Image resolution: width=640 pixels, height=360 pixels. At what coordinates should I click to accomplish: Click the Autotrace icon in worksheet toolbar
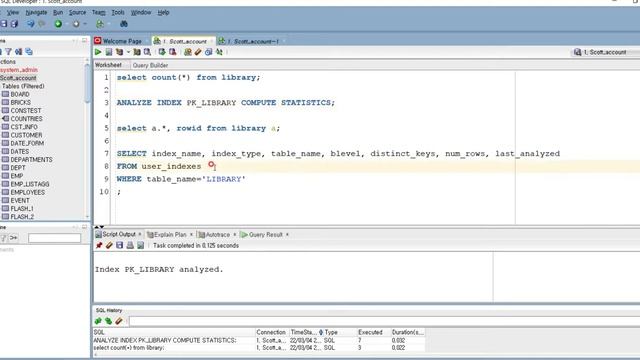137,52
